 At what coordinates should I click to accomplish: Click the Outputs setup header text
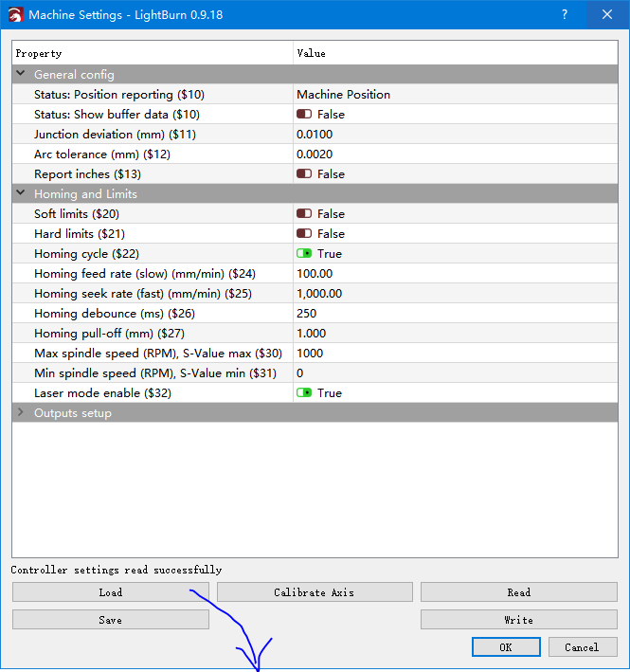(72, 413)
